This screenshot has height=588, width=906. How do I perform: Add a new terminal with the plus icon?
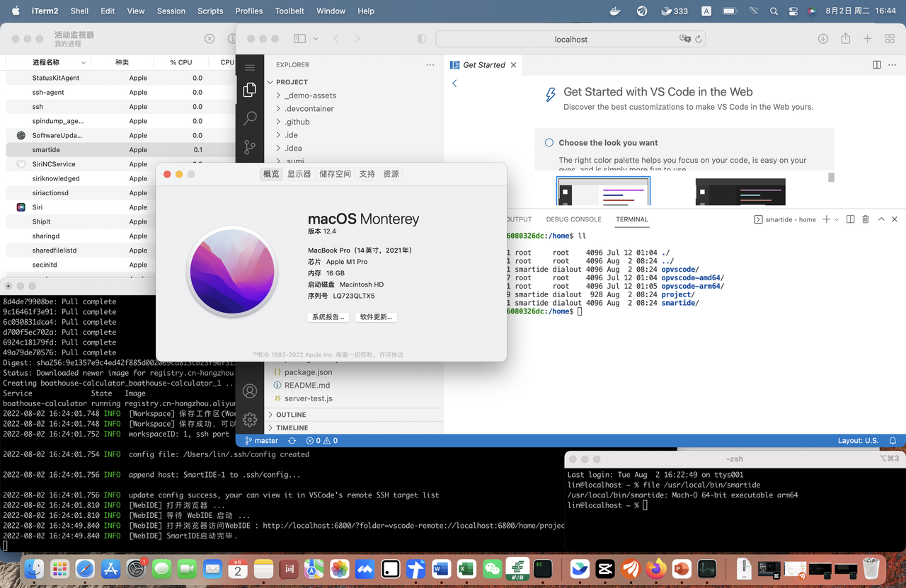coord(825,219)
